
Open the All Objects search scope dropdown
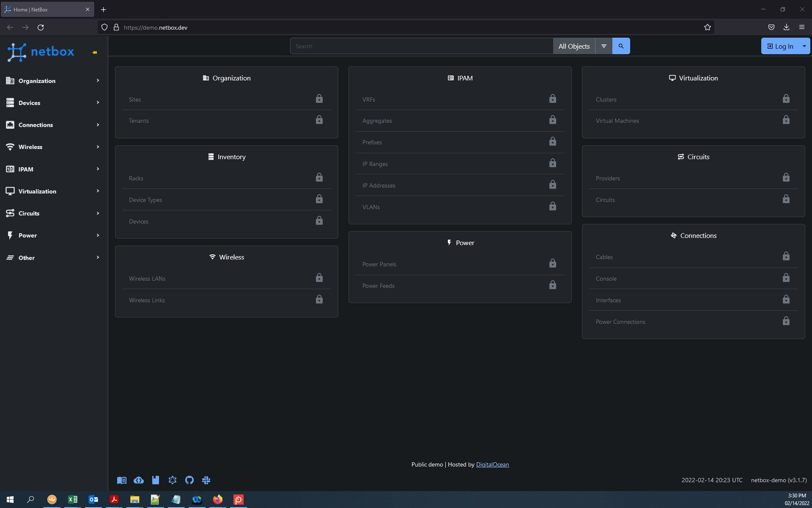[x=573, y=46]
